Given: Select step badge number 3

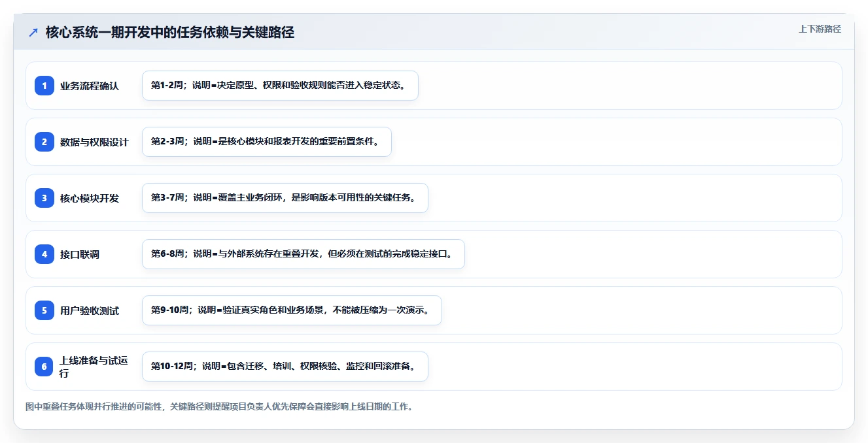Looking at the screenshot, I should [x=44, y=198].
